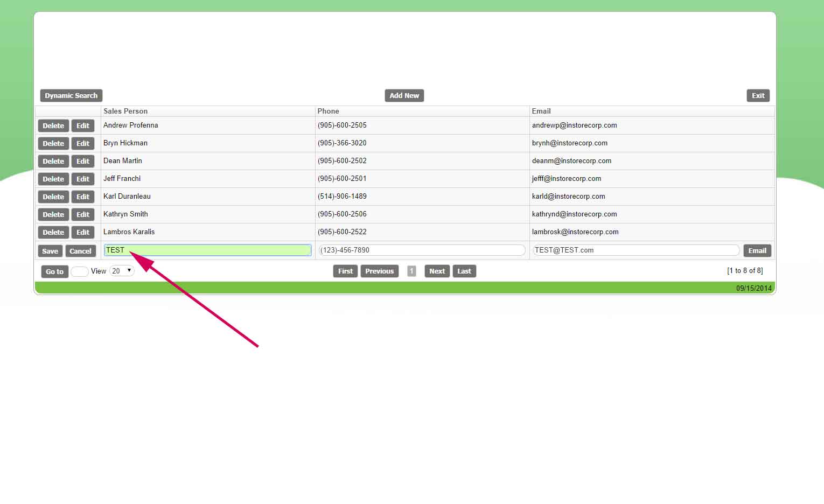Click email jefff@instorecorp.com

pyautogui.click(x=567, y=179)
